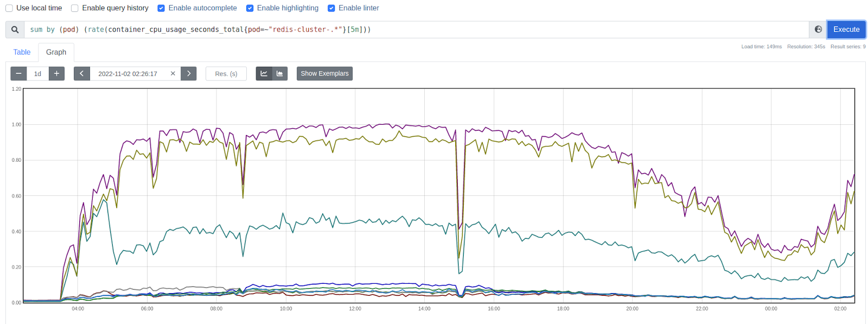Clear the end time with X icon

coord(173,73)
